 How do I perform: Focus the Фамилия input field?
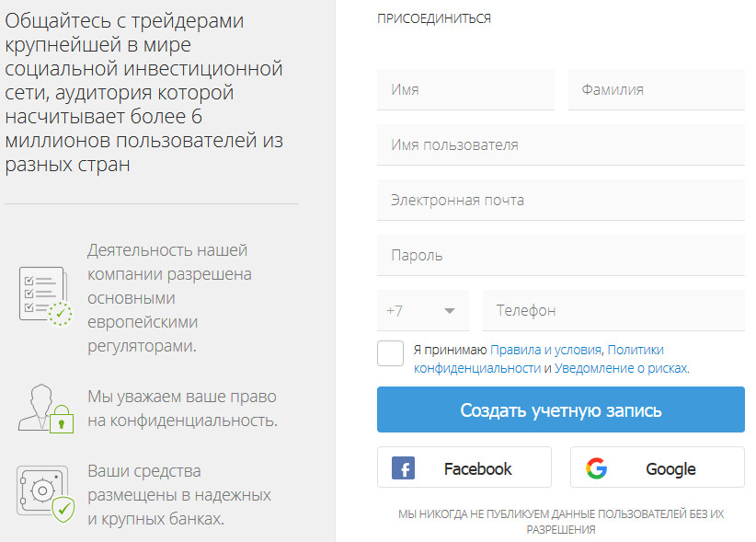[x=656, y=90]
